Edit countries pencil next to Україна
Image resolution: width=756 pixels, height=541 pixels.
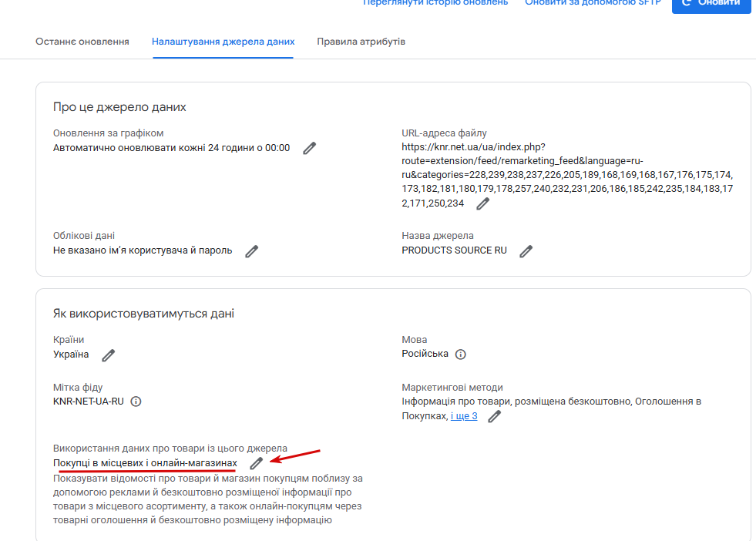point(109,355)
